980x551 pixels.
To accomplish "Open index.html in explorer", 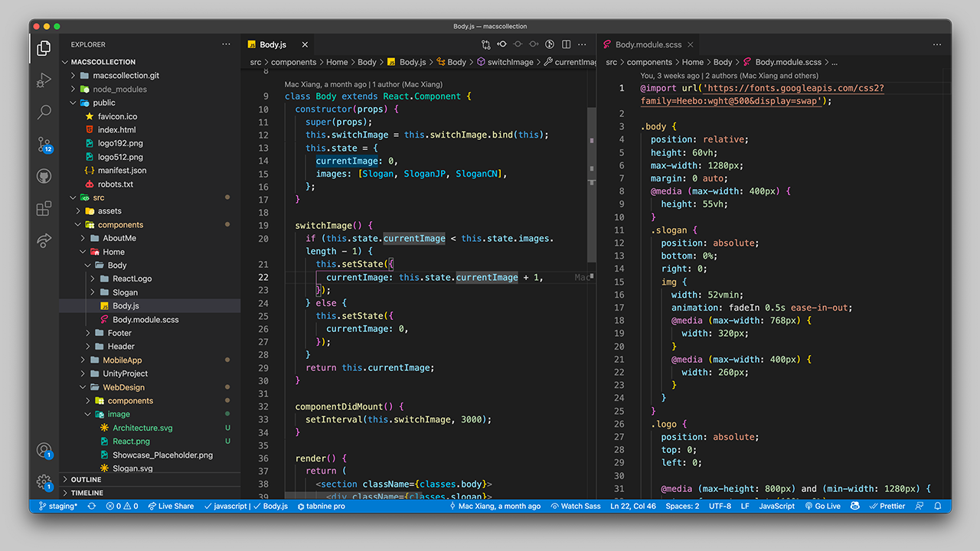I will [x=150, y=130].
